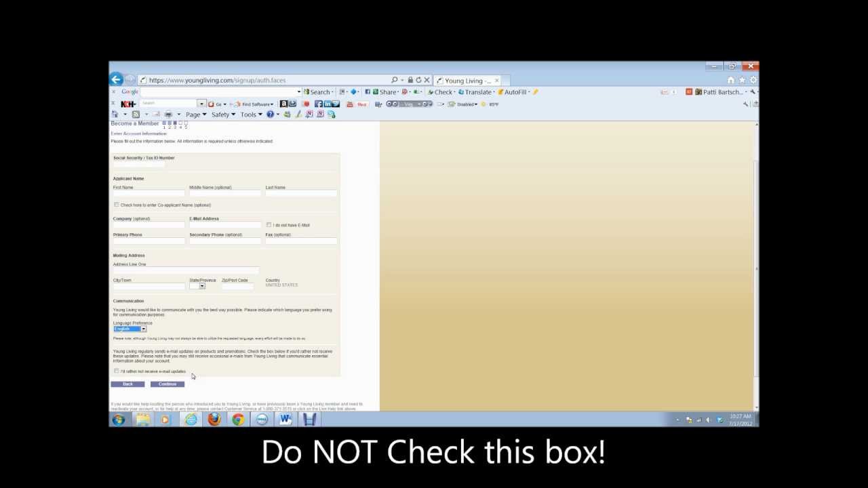Image resolution: width=868 pixels, height=488 pixels.
Task: Expand the Google toolbar search box dropdown
Action: pos(299,91)
